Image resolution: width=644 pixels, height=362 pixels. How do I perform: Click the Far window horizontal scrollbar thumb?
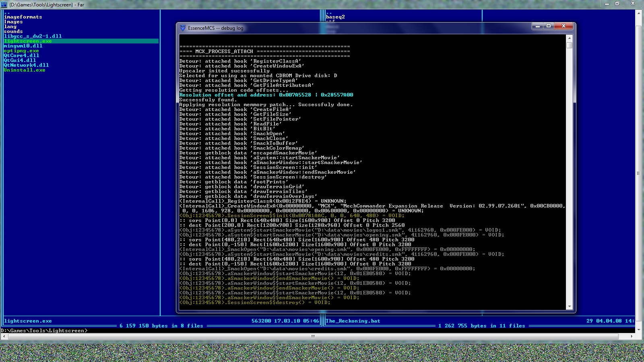point(313,336)
